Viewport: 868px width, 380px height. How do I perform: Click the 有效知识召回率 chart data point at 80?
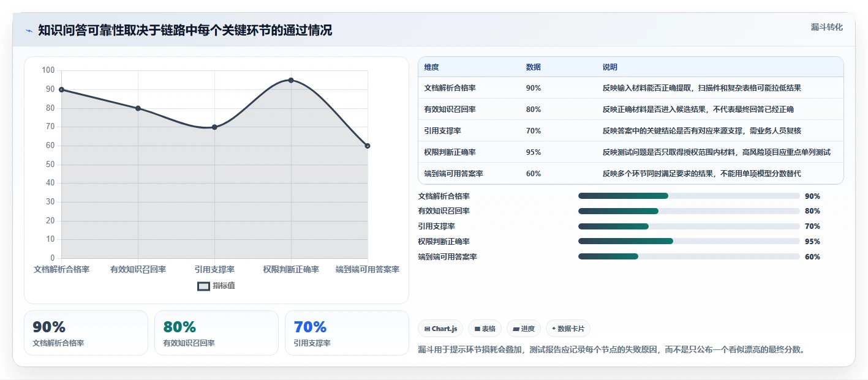coord(138,108)
